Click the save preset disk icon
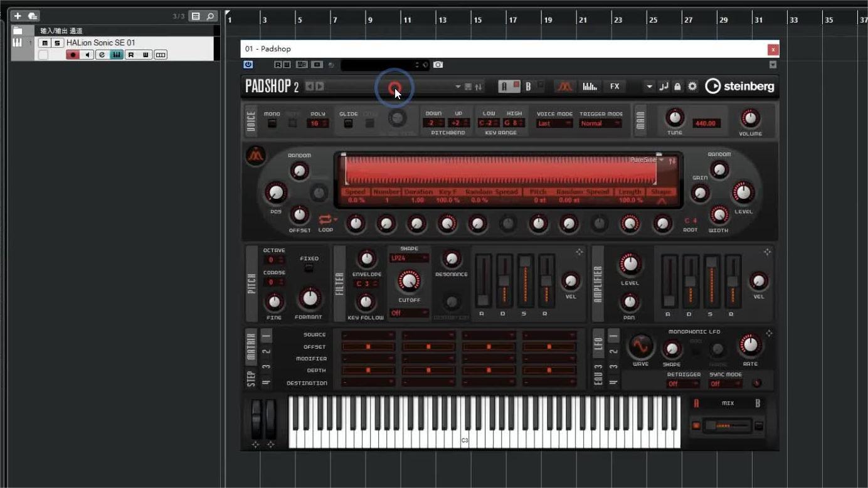 click(468, 87)
